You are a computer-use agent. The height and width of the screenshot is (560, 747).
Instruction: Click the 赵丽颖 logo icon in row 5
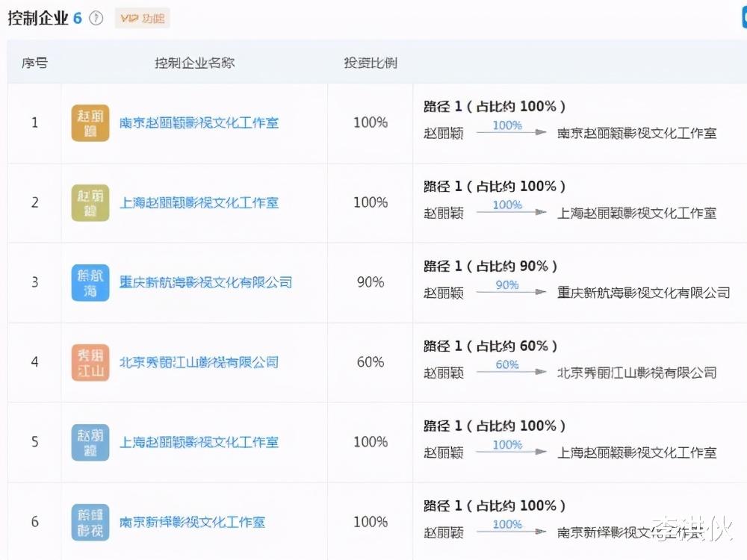[90, 442]
